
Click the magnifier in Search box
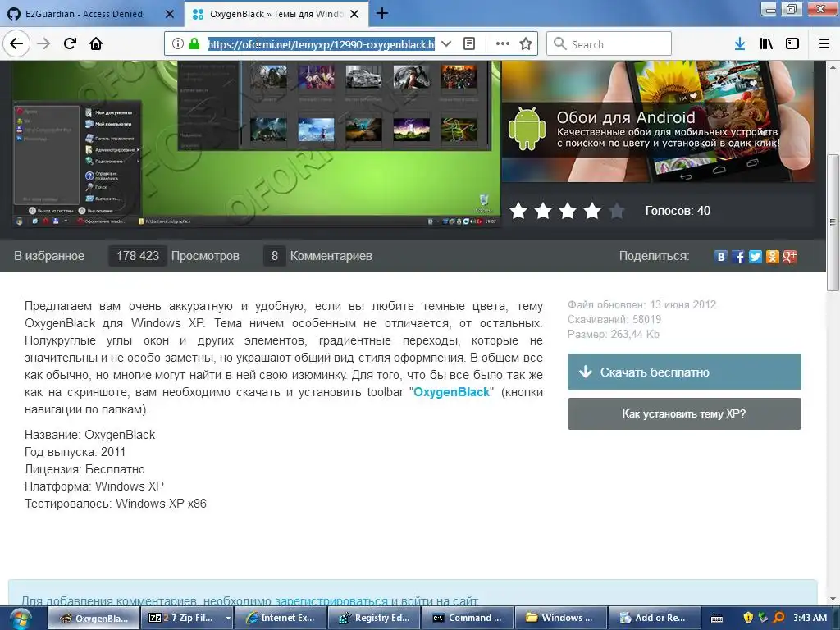[559, 43]
